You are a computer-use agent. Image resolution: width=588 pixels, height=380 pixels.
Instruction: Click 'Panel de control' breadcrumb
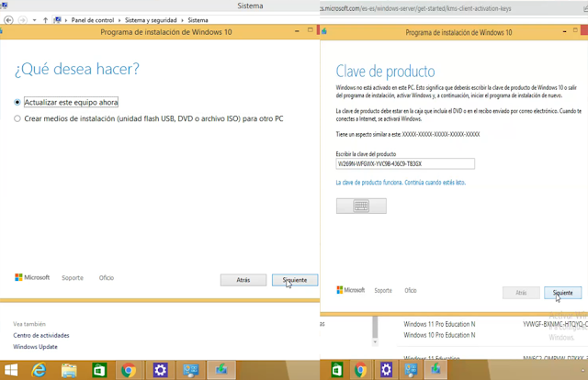[x=93, y=20]
